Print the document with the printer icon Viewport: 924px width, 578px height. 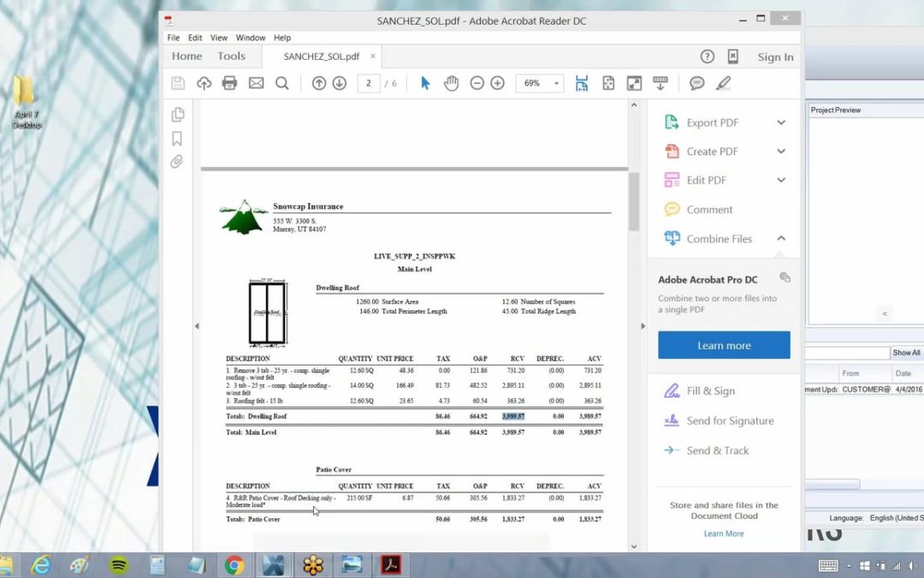click(230, 83)
